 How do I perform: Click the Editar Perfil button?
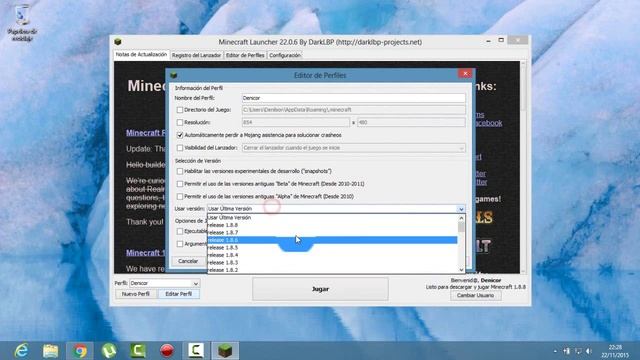click(178, 294)
